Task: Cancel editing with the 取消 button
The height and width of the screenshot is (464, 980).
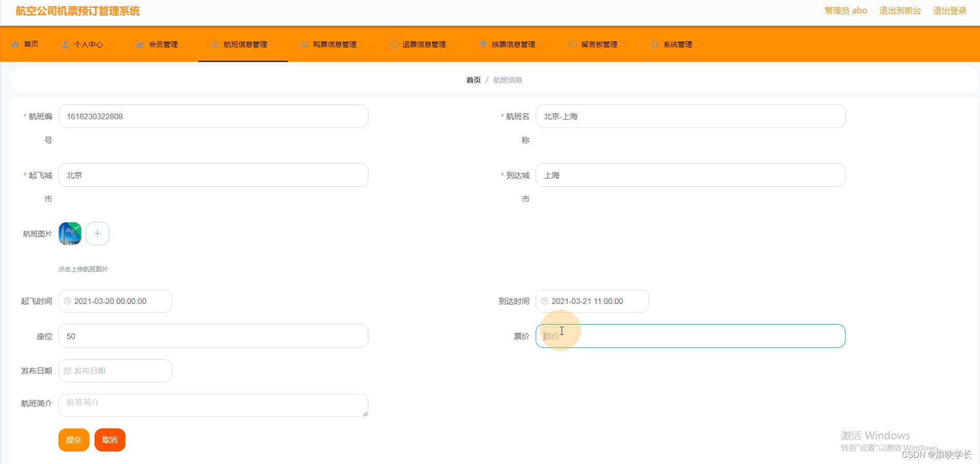Action: pyautogui.click(x=110, y=440)
